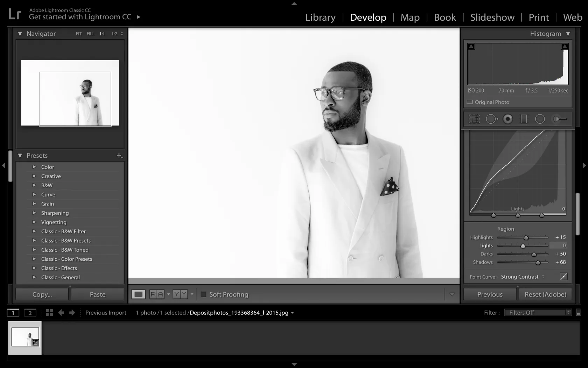Toggle the Original Photo checkbox
Image resolution: width=588 pixels, height=368 pixels.
tap(470, 102)
